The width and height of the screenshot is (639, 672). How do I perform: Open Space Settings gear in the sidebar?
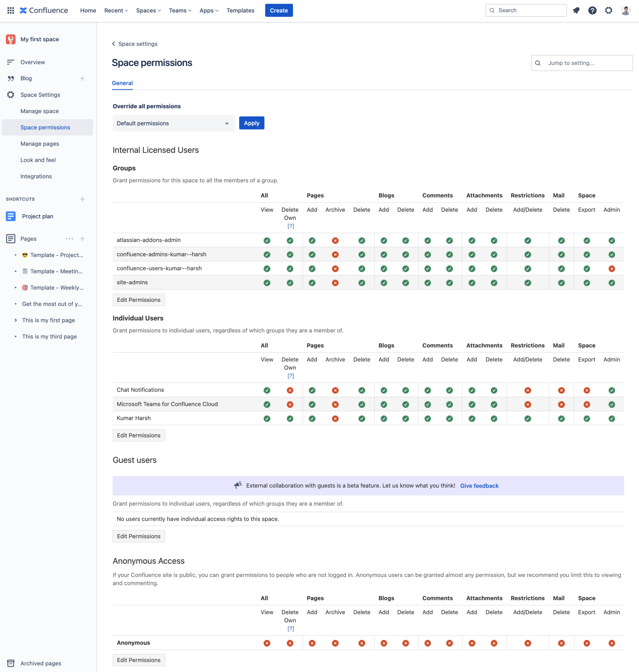(x=11, y=94)
